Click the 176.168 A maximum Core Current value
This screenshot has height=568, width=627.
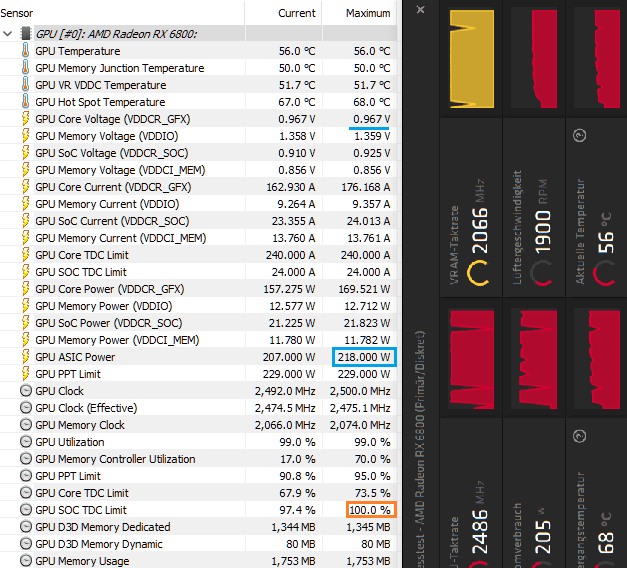(x=365, y=187)
